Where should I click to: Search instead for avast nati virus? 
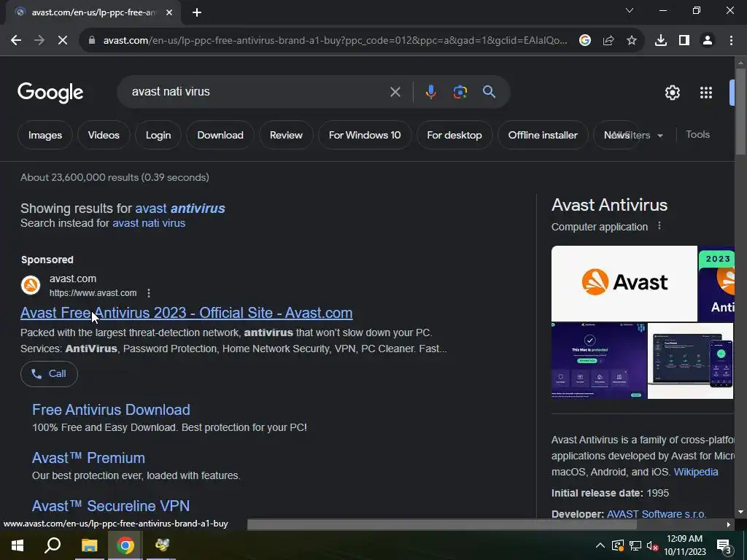coord(149,223)
